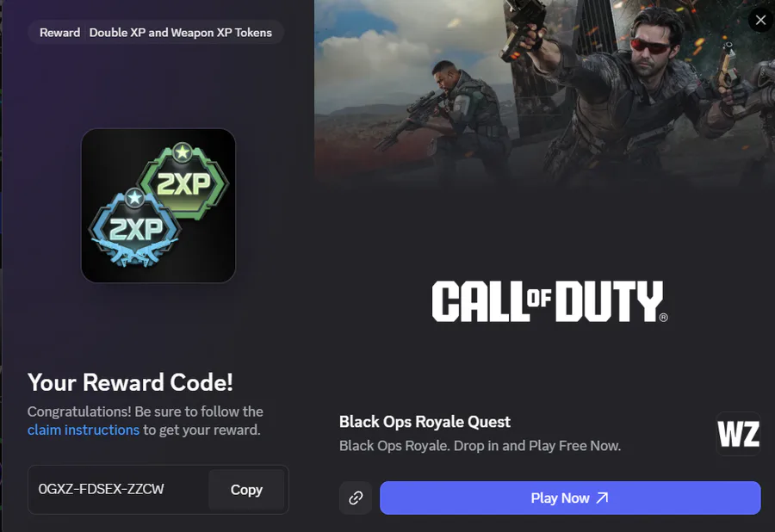Click the Reward label in top pill

pyautogui.click(x=59, y=33)
